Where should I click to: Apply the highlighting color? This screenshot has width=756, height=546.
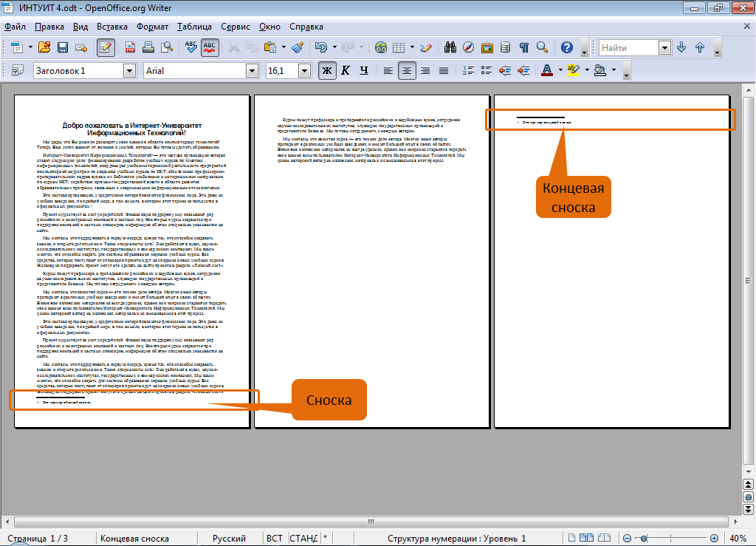574,71
